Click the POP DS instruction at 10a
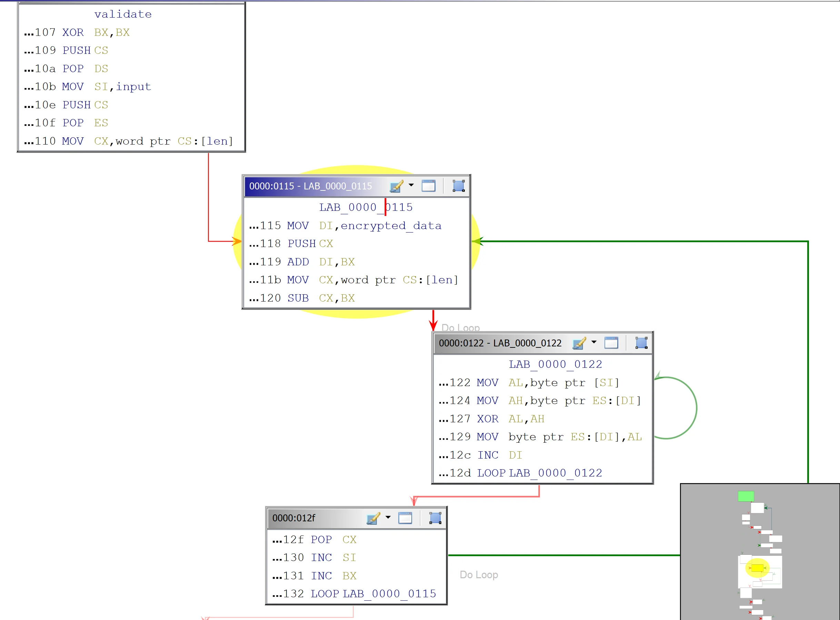The image size is (840, 620). tap(66, 69)
